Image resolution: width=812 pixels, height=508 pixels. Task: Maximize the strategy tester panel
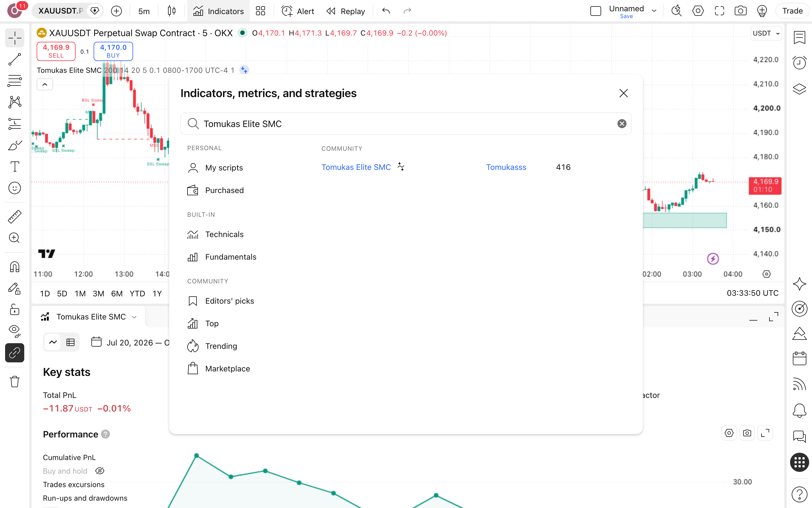pyautogui.click(x=773, y=317)
